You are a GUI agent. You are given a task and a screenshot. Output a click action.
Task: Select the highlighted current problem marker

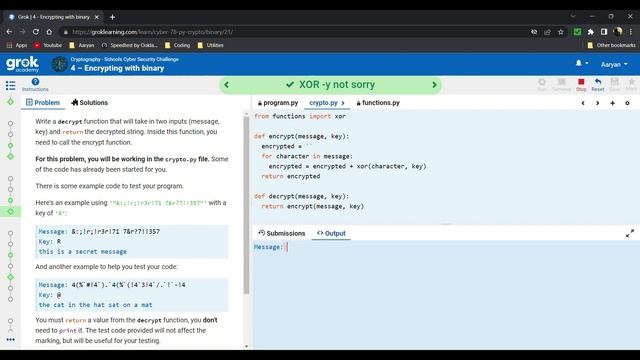10,211
